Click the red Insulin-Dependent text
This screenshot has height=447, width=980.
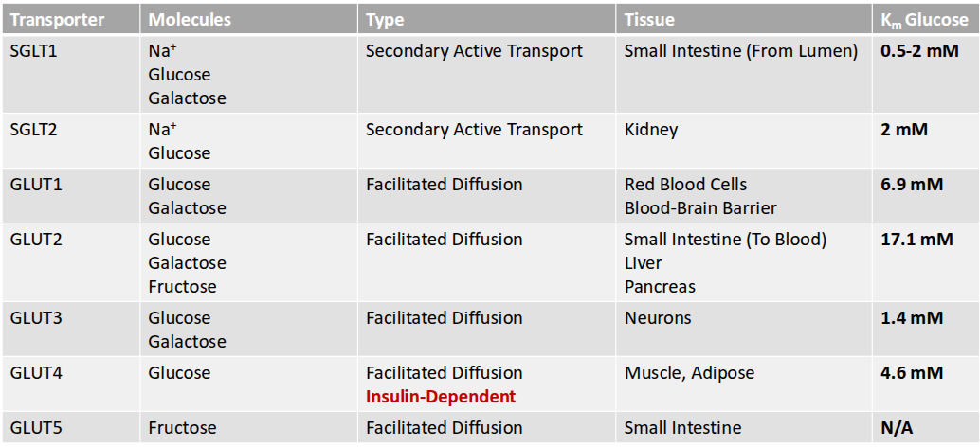pyautogui.click(x=441, y=397)
